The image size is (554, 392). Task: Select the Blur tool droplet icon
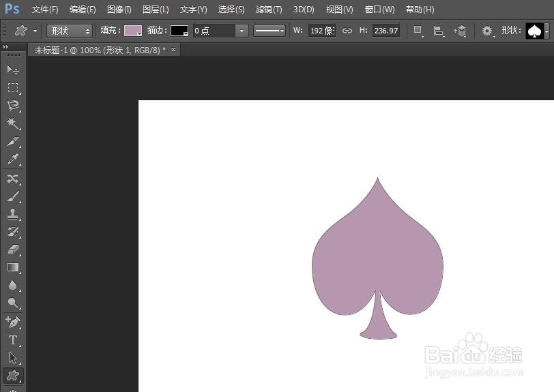[x=13, y=285]
